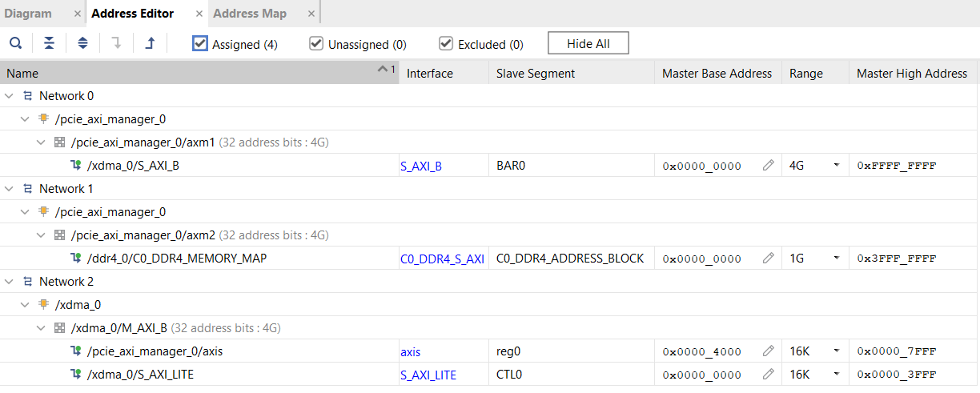Click base address field 0x0000_4000
The image size is (980, 393).
[x=701, y=351]
